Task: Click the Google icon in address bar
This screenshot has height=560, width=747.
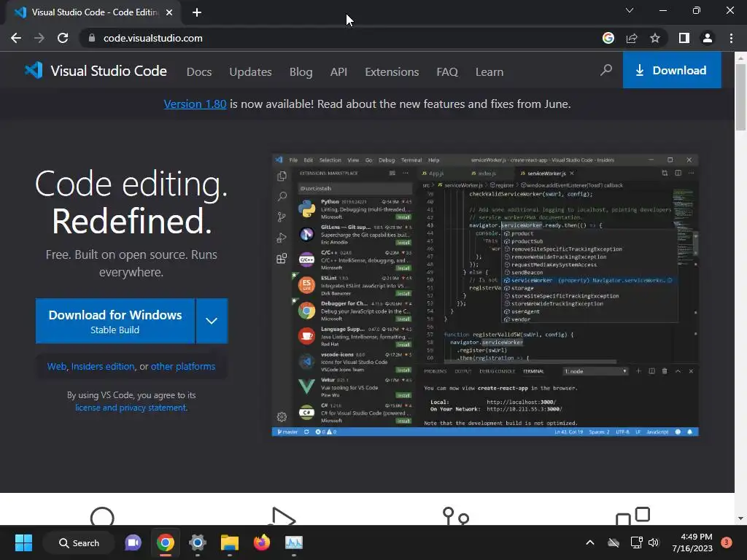Action: pyautogui.click(x=608, y=38)
